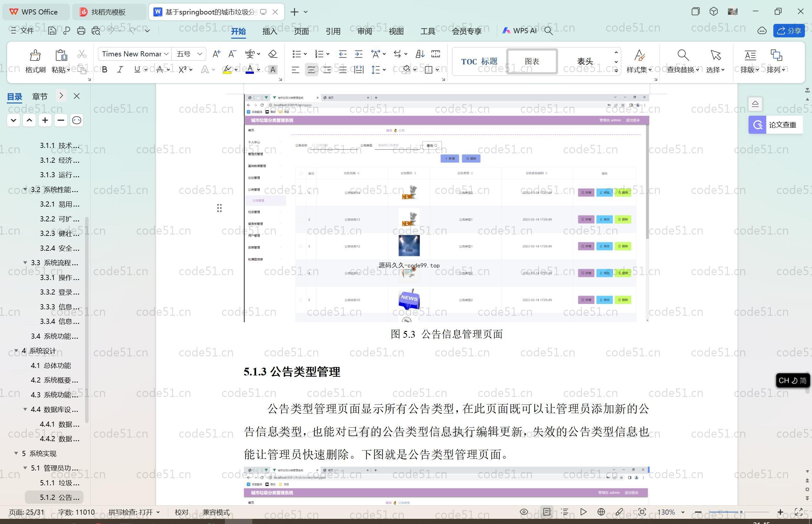The height and width of the screenshot is (524, 812).
Task: Click the Increase Indent icon
Action: [359, 54]
